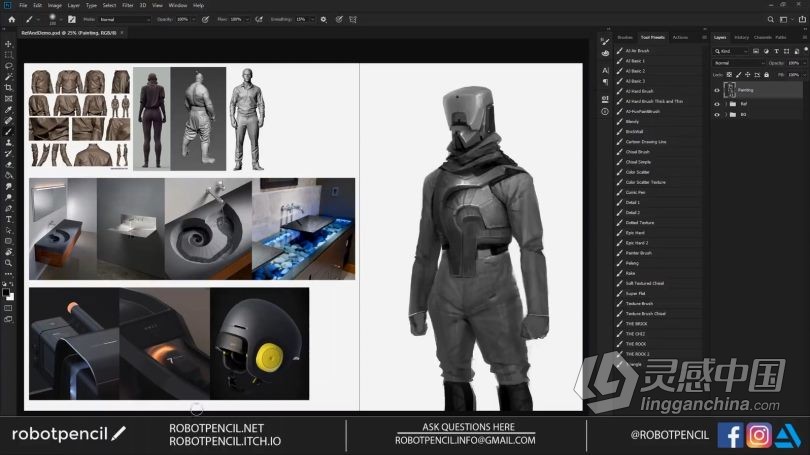Hide the Ref group layer

pyautogui.click(x=716, y=104)
